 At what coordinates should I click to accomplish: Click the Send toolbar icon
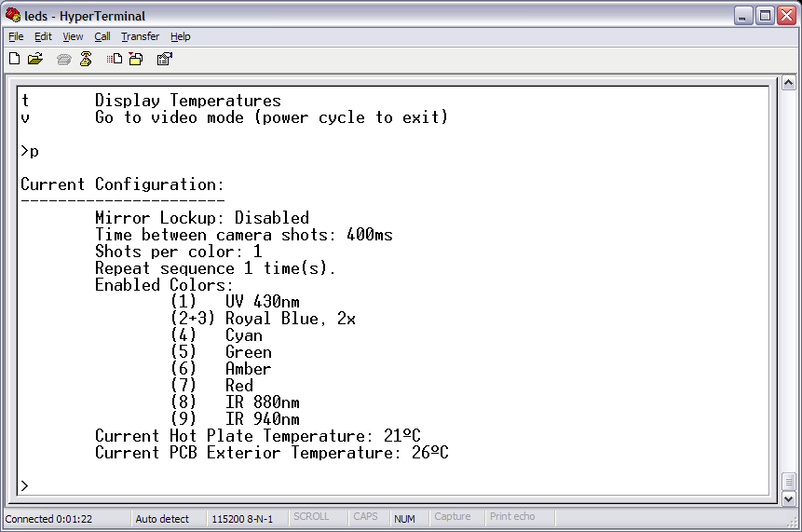[x=115, y=59]
